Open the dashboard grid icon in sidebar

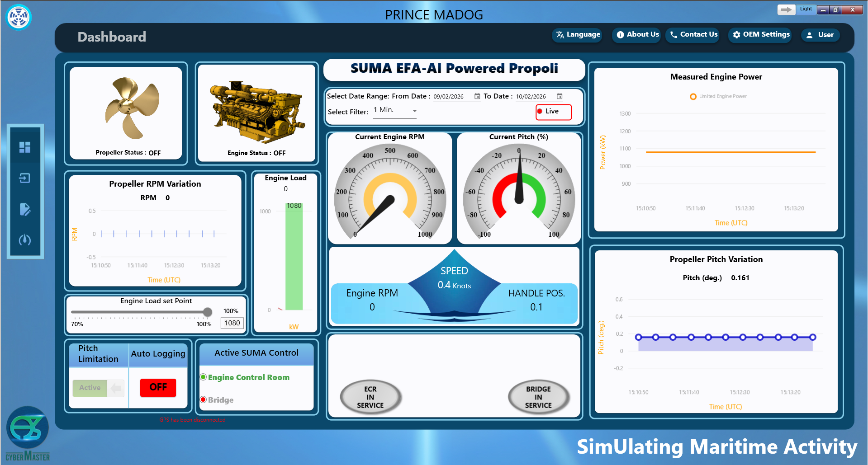tap(25, 147)
